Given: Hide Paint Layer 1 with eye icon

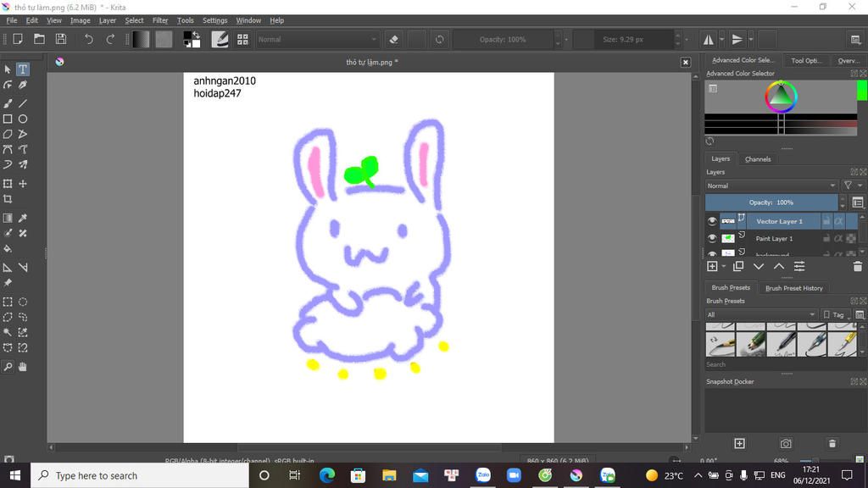Looking at the screenshot, I should (712, 238).
